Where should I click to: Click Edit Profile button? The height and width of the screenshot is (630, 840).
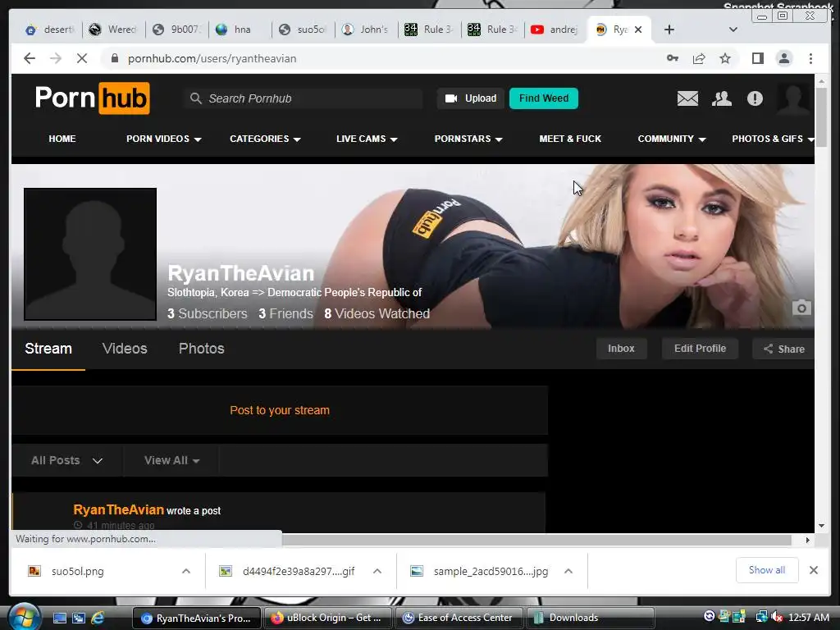click(x=700, y=349)
